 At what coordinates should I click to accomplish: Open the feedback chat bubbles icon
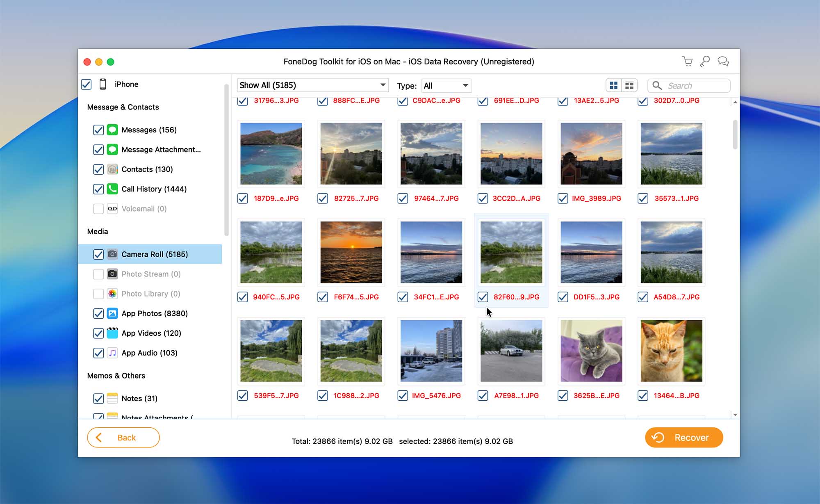coord(723,62)
